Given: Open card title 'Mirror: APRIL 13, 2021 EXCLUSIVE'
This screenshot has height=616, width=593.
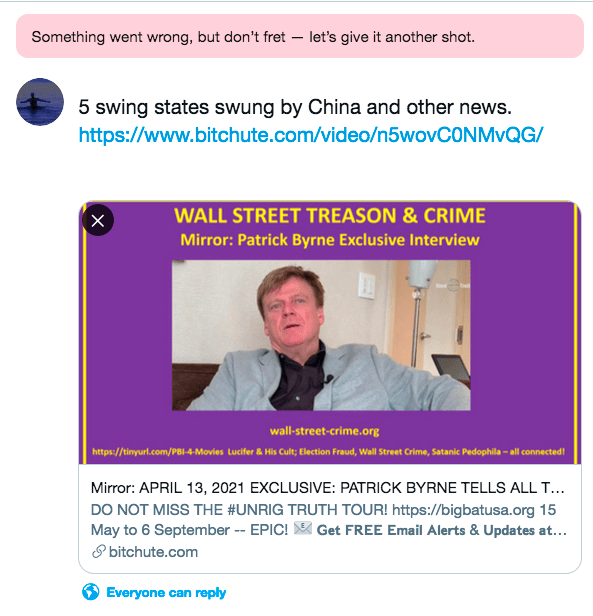Looking at the screenshot, I should tap(328, 488).
